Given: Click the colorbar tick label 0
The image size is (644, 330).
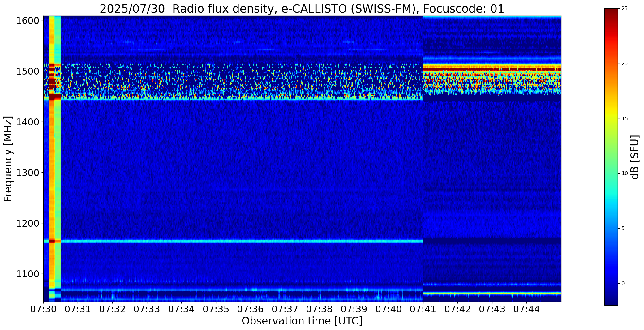Looking at the screenshot, I should [623, 284].
